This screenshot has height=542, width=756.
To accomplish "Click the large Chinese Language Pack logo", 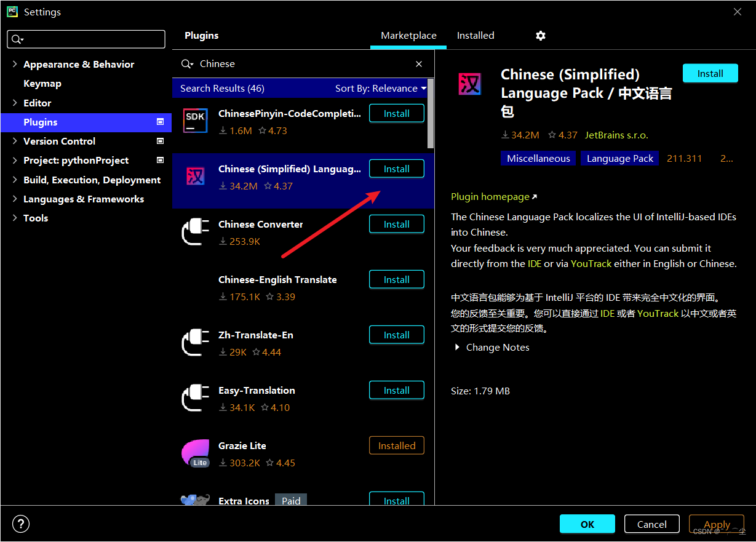I will tap(470, 84).
